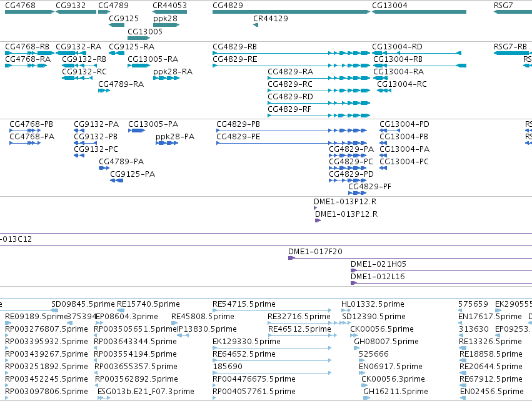Click EST HL01332.5prime
Screen dimensions: 532x401
[x=373, y=304]
